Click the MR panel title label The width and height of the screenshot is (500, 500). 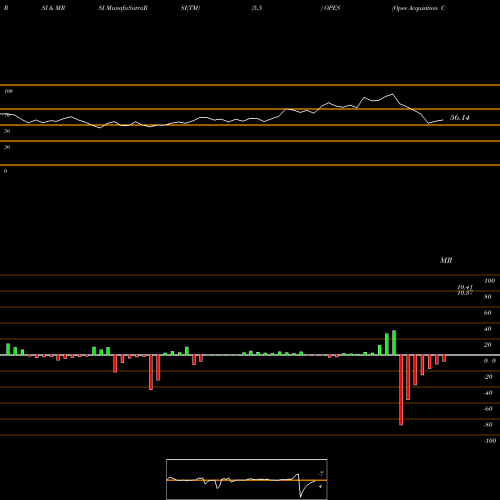446,260
